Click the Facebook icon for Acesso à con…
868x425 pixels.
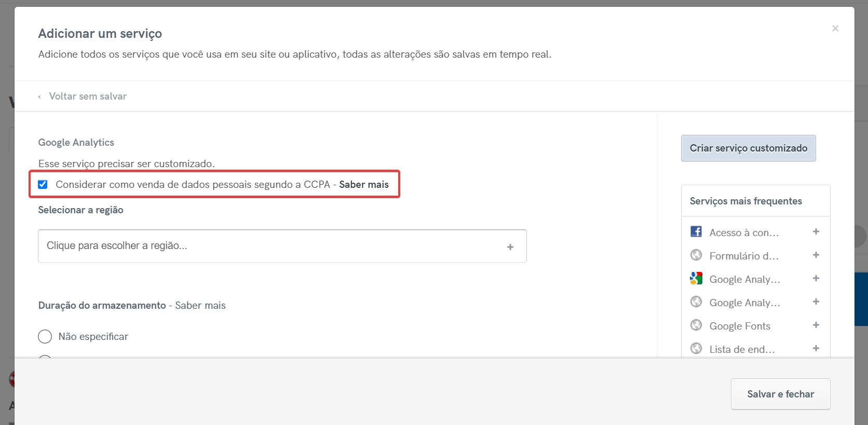click(x=696, y=232)
